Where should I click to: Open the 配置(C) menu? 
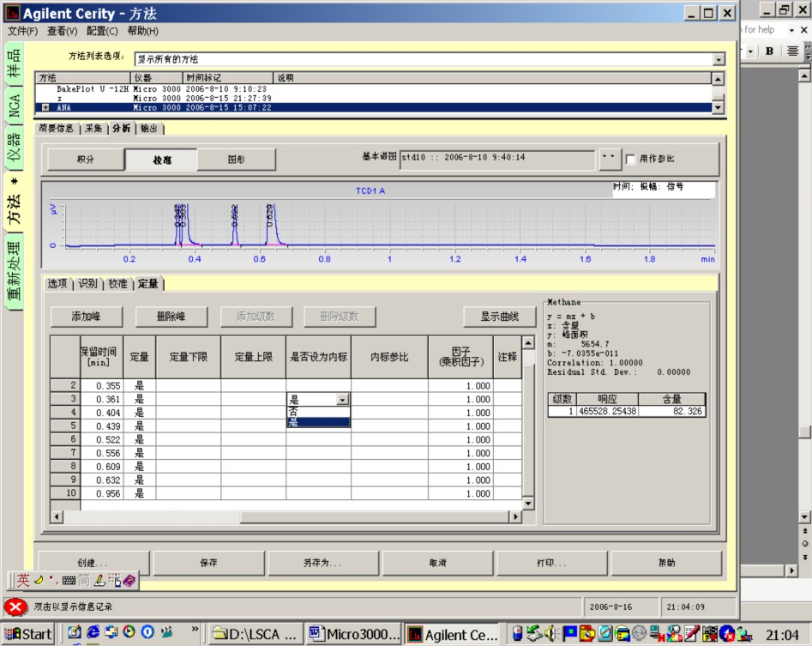pyautogui.click(x=102, y=31)
